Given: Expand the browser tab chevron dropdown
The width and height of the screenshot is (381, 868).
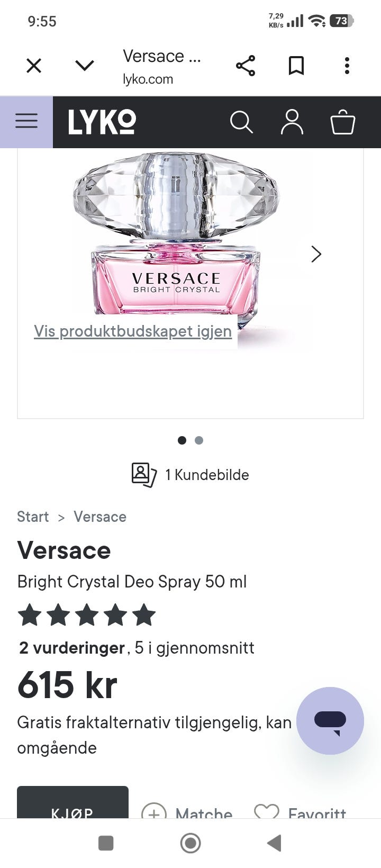Looking at the screenshot, I should click(x=85, y=66).
